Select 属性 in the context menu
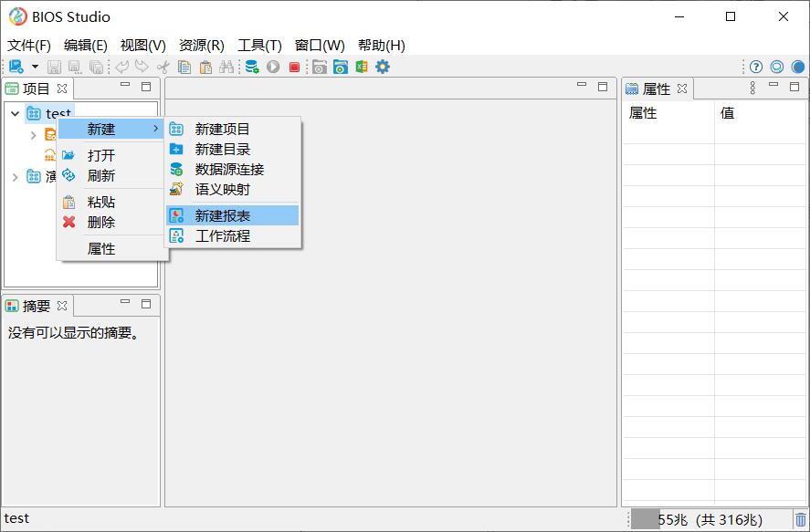810x532 pixels. [111, 249]
